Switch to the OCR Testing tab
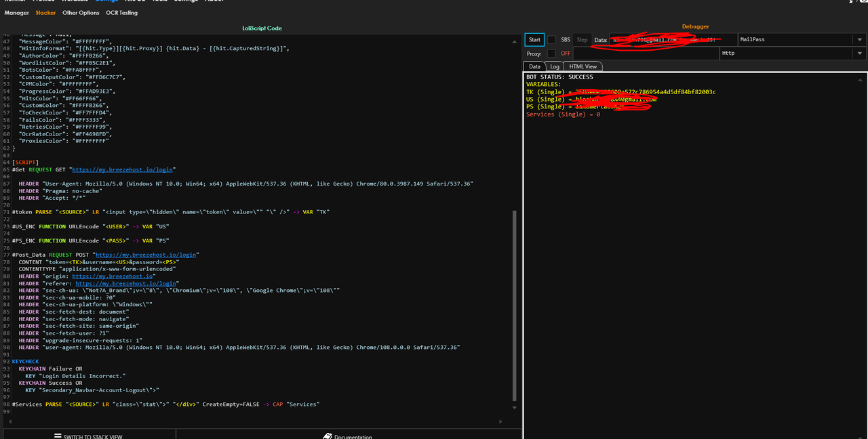 [x=121, y=13]
